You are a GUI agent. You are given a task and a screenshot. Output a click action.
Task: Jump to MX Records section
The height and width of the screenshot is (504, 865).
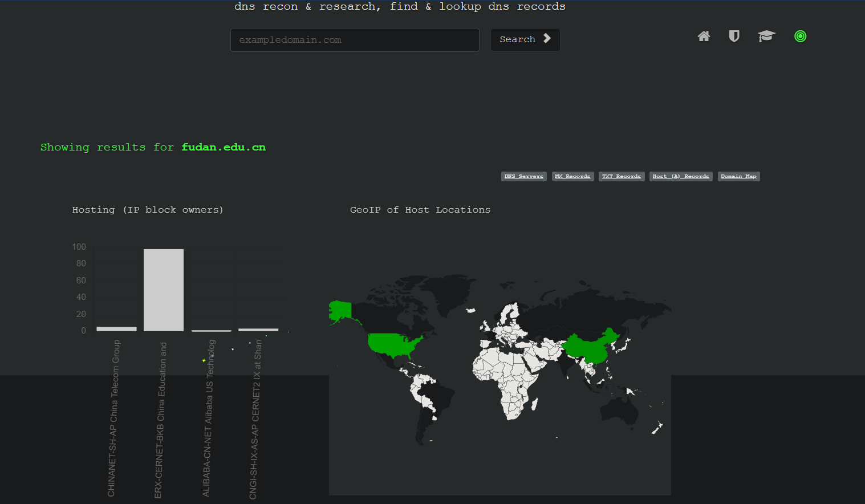click(x=572, y=177)
